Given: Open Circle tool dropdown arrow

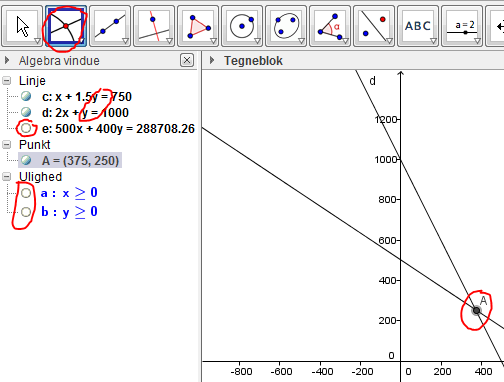Looking at the screenshot, I should (x=257, y=41).
